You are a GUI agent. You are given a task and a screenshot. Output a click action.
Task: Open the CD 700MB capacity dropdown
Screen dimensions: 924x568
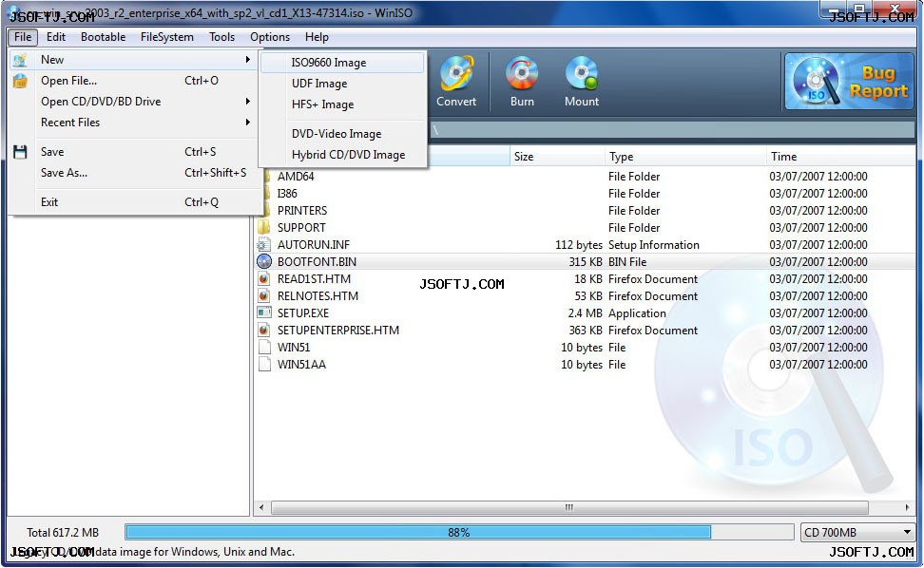[x=857, y=533]
